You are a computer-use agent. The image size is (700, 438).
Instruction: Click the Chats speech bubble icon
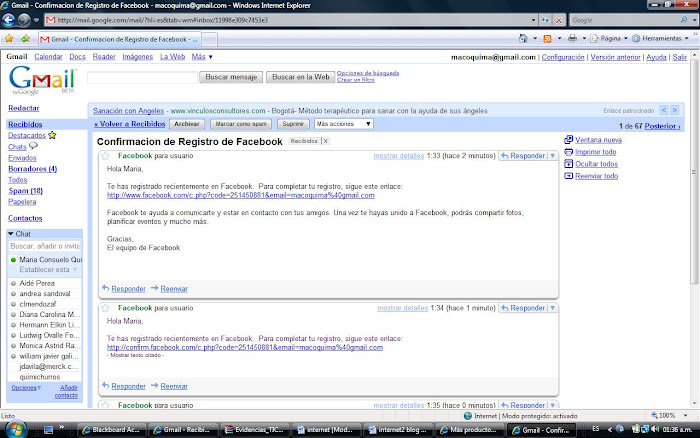(x=33, y=146)
